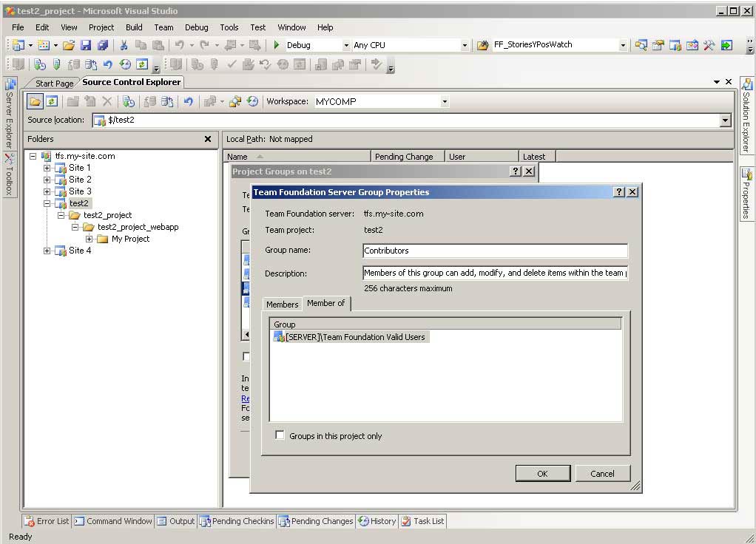Expand the Site 1 tree node
This screenshot has width=756, height=544.
tap(47, 169)
